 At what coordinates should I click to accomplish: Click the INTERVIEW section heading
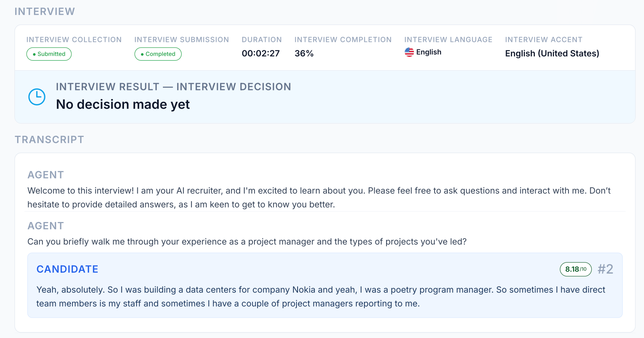pyautogui.click(x=45, y=11)
